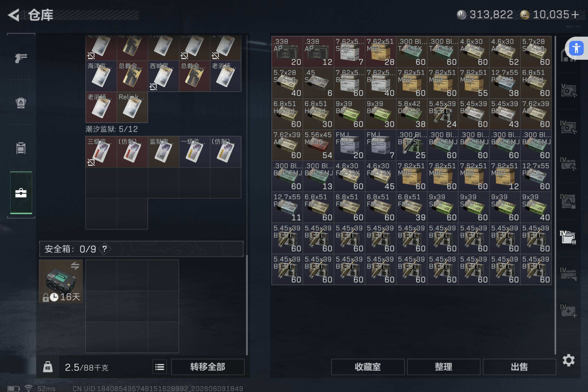
Task: Open the accessibility shortcut button
Action: [576, 48]
